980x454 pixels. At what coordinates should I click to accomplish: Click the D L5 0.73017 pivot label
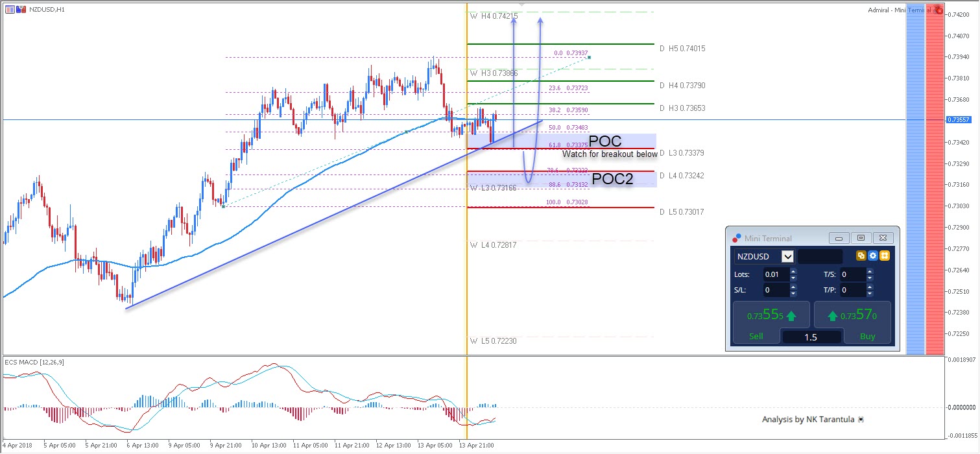click(x=682, y=212)
